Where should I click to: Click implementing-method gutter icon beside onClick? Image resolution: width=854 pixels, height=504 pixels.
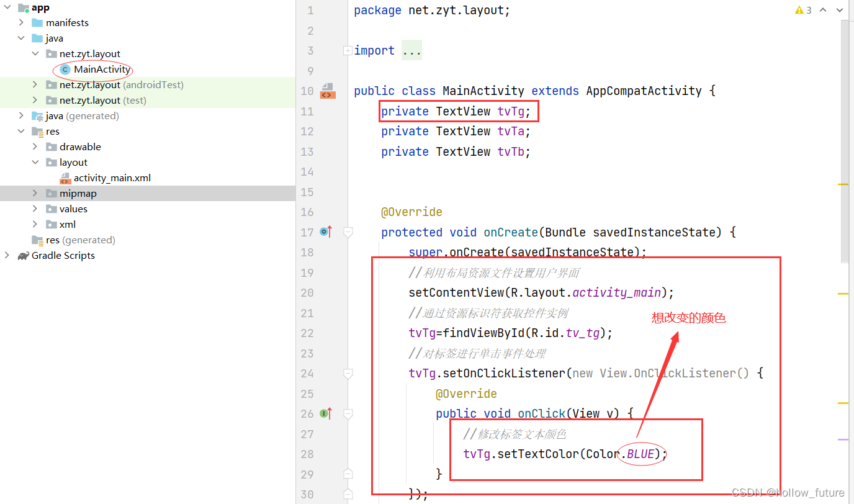pyautogui.click(x=325, y=413)
